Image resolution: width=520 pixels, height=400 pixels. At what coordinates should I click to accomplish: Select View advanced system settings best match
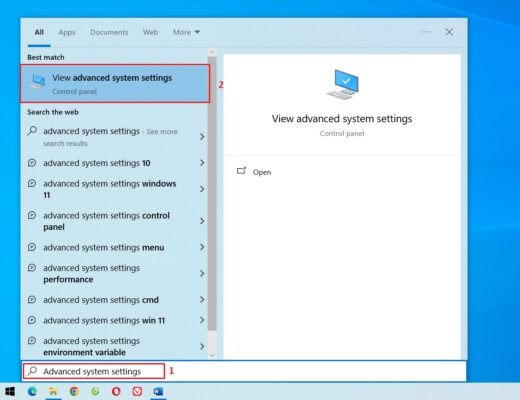click(x=115, y=83)
